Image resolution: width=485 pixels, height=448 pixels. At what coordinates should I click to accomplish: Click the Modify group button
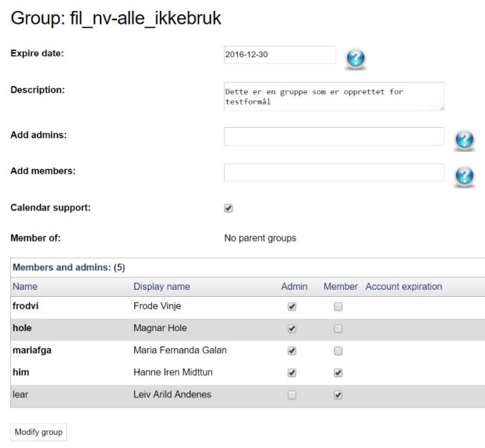(39, 432)
